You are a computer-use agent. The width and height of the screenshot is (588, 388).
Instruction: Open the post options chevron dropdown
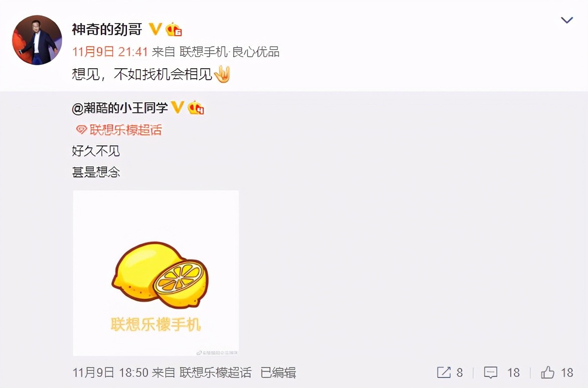pos(566,20)
